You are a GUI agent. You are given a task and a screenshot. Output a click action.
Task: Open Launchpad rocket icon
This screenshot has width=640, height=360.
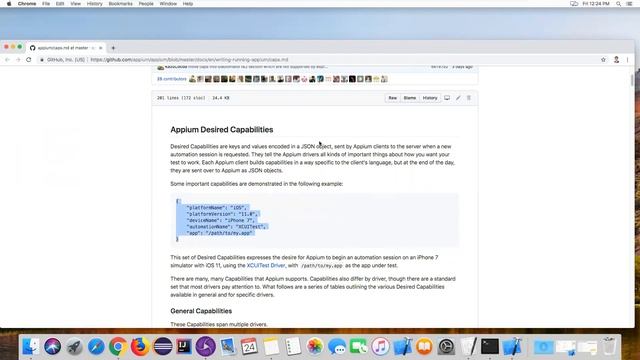(74, 347)
